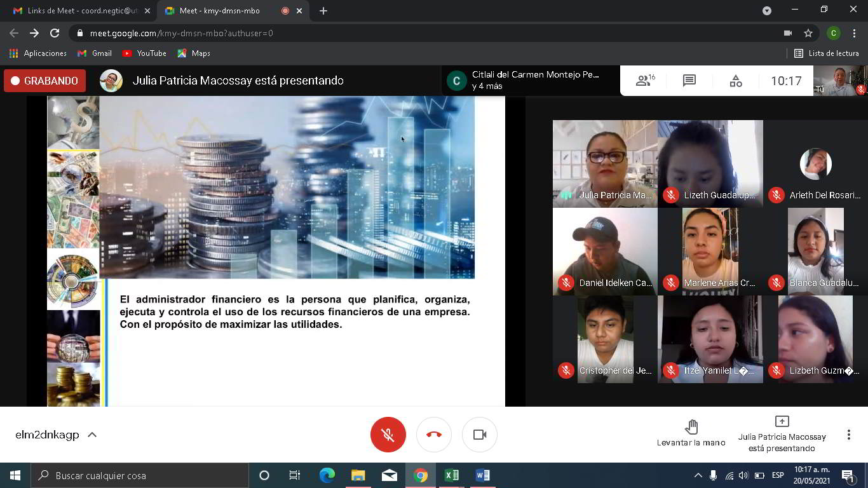The image size is (868, 488).
Task: Click the GRABANDO recording indicator
Action: (x=44, y=81)
